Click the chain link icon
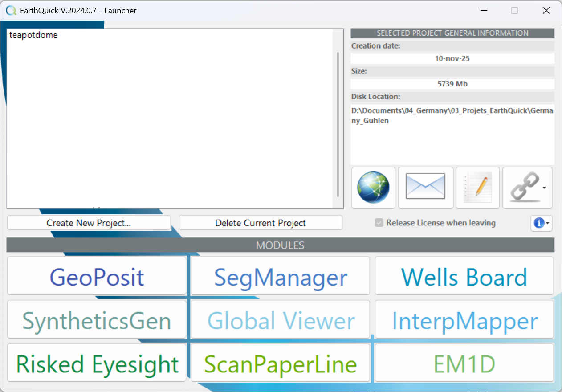This screenshot has width=562, height=392. [x=523, y=188]
